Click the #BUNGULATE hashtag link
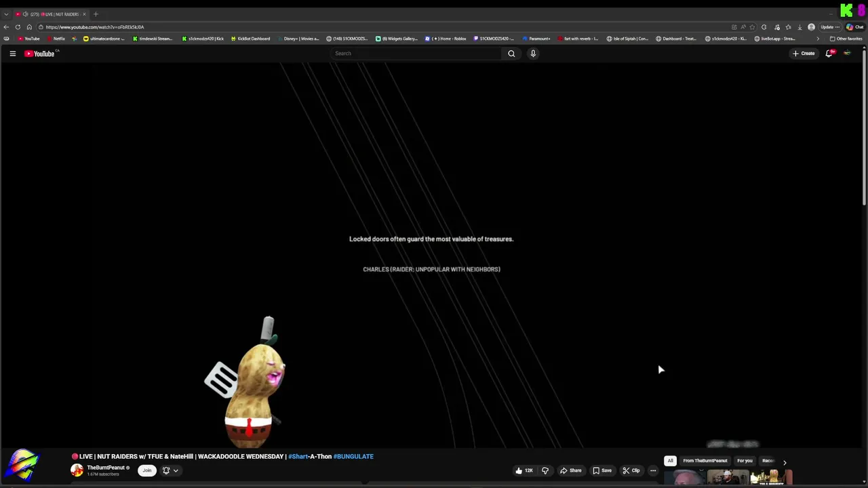This screenshot has height=488, width=868. pyautogui.click(x=353, y=456)
